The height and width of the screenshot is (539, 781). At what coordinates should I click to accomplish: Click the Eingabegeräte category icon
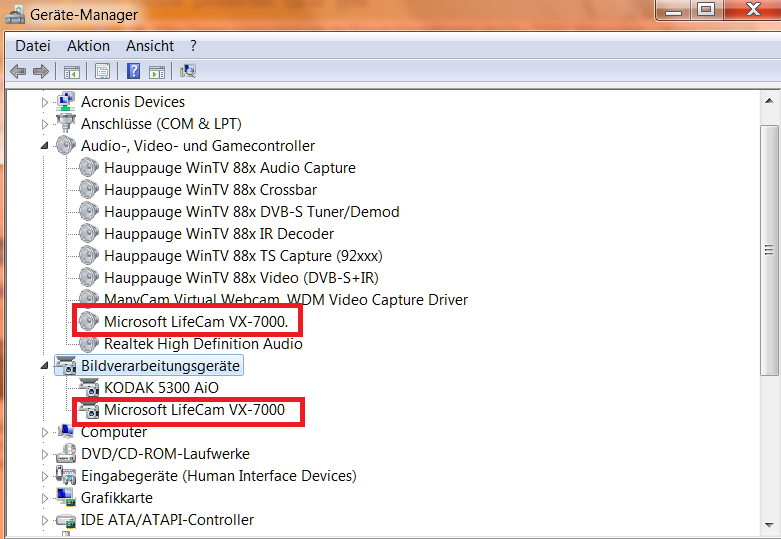tap(66, 475)
